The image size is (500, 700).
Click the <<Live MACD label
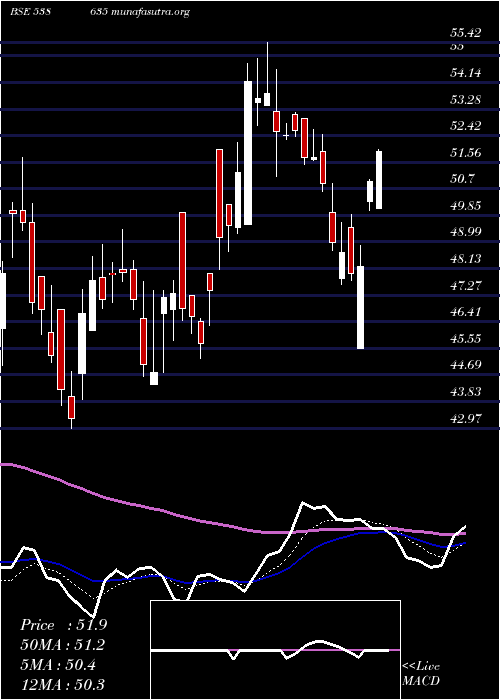click(x=421, y=673)
